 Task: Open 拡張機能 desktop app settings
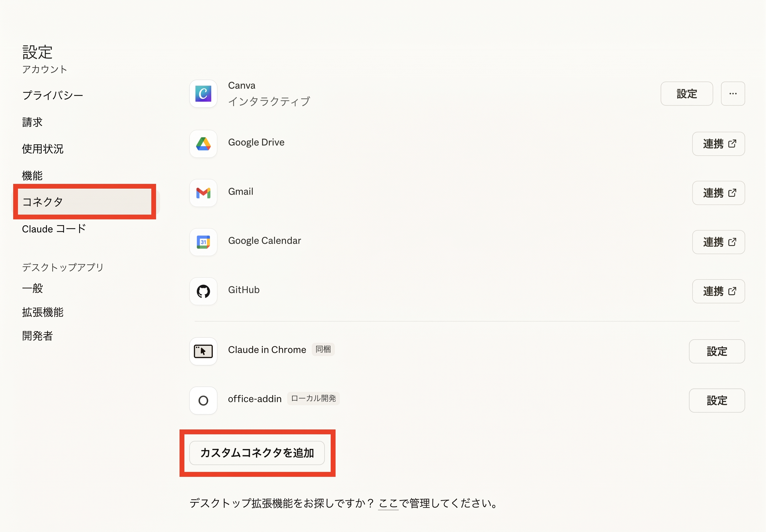tap(43, 312)
